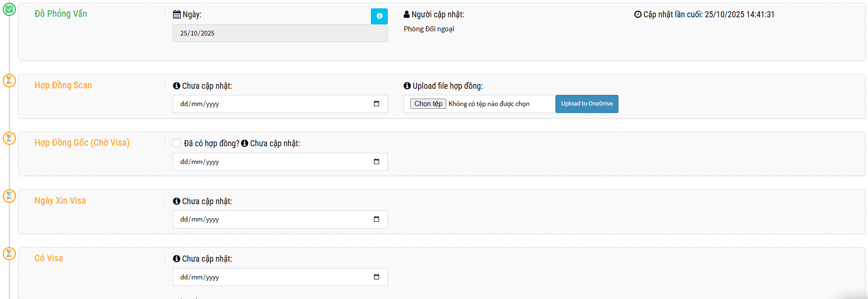Select the Hợp Đồng Scan step title
Screen dimensions: 868x299
click(63, 85)
